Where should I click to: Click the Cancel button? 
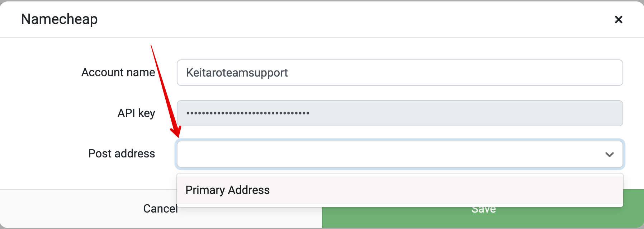(160, 209)
